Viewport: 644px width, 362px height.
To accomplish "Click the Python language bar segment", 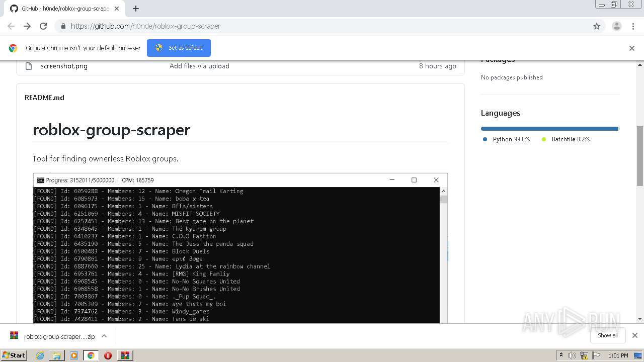I will [x=549, y=129].
